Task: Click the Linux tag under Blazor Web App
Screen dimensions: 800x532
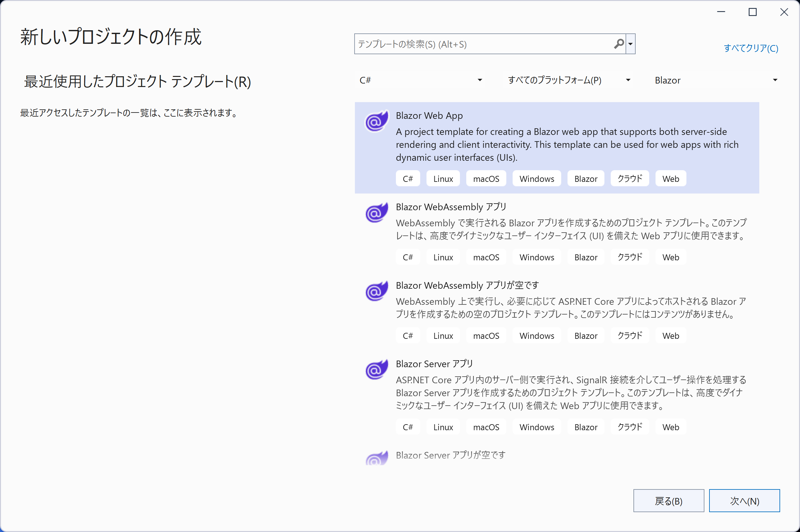Action: (x=443, y=178)
